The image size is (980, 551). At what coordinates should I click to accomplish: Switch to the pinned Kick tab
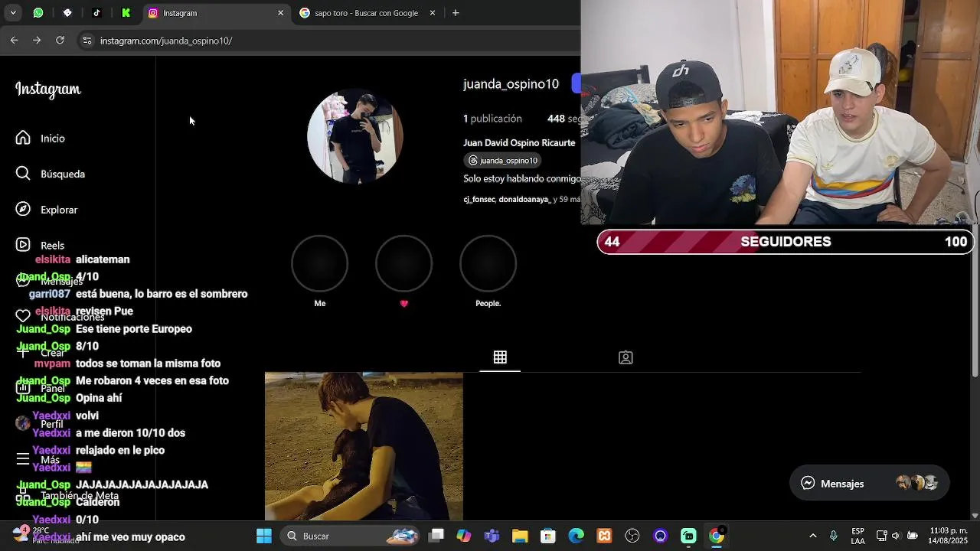[126, 13]
